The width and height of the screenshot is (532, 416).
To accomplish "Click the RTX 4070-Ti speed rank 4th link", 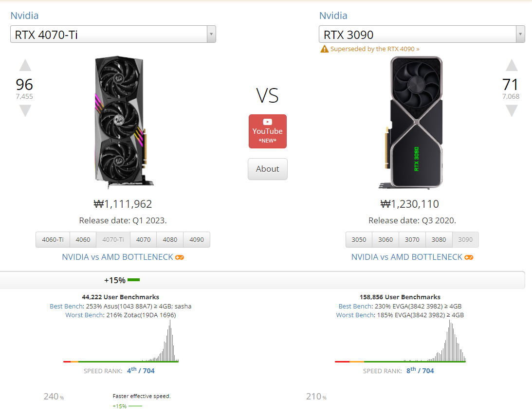I will coord(132,370).
